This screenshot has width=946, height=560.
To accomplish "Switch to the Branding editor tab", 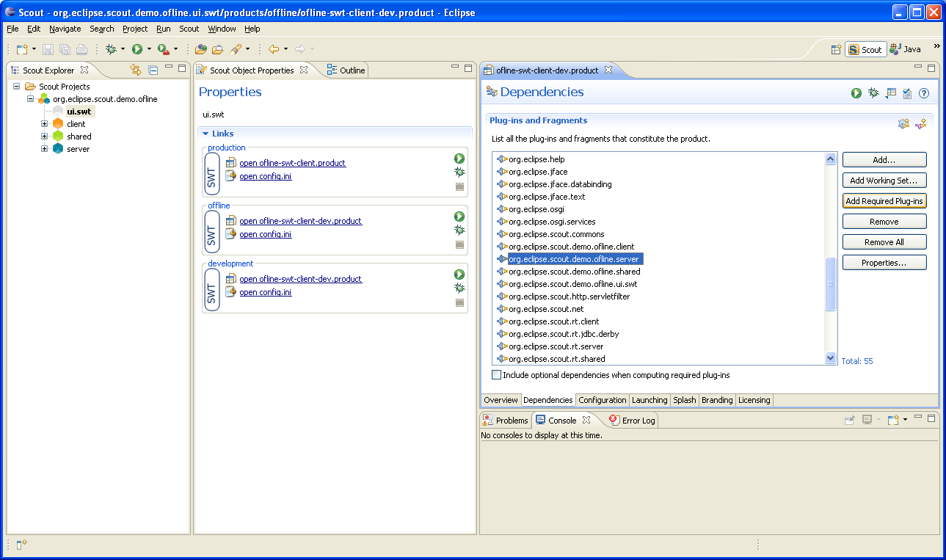I will [717, 400].
